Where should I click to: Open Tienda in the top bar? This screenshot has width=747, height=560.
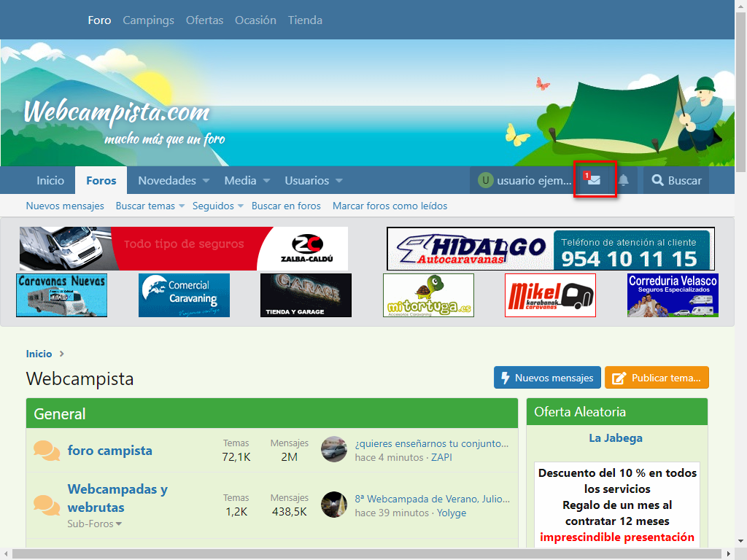306,20
